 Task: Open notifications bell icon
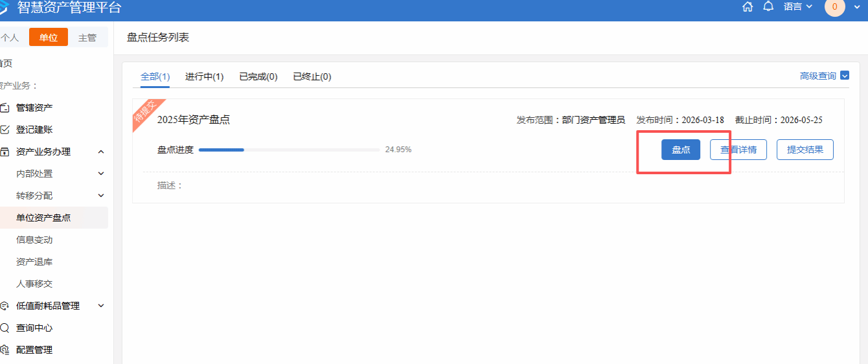tap(768, 7)
